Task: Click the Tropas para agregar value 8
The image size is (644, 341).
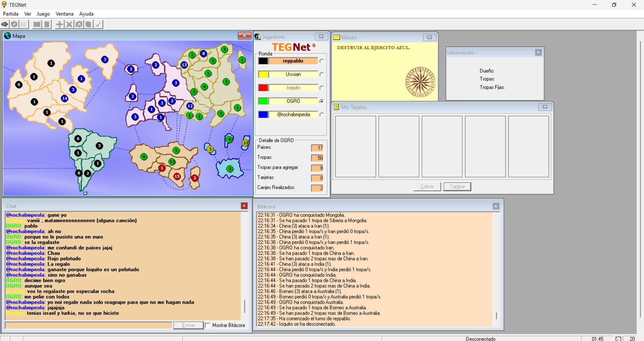Action: 317,168
